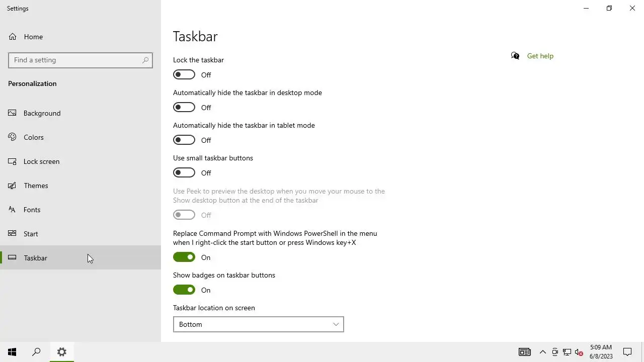The width and height of the screenshot is (644, 362).
Task: Select the Taskbar settings page
Action: [x=35, y=258]
